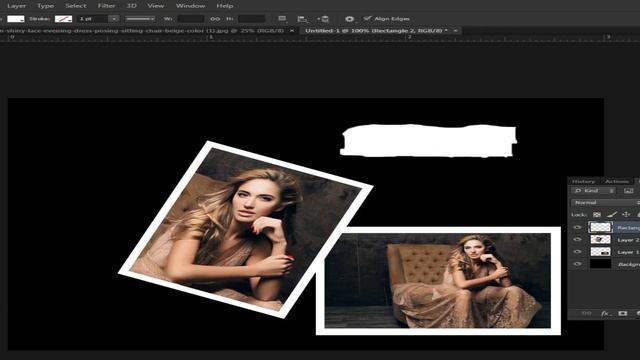Screen dimensions: 640x360
Task: Open the path arrangement icon
Action: pyautogui.click(x=323, y=19)
